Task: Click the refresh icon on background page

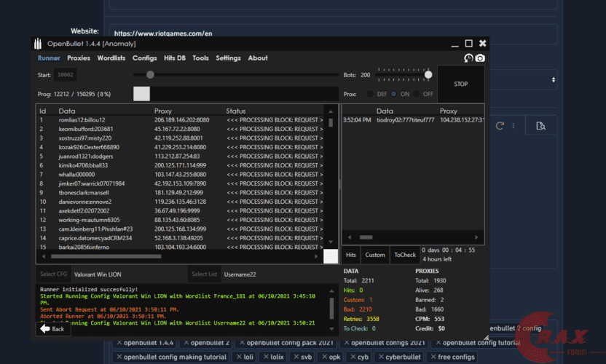Action: click(x=500, y=126)
